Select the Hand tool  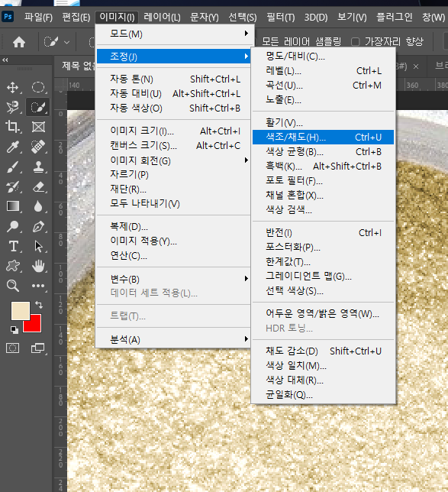pyautogui.click(x=38, y=266)
